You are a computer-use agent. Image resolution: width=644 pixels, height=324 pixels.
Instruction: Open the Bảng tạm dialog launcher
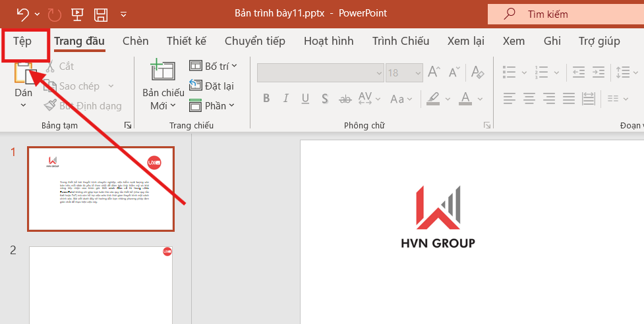point(128,126)
